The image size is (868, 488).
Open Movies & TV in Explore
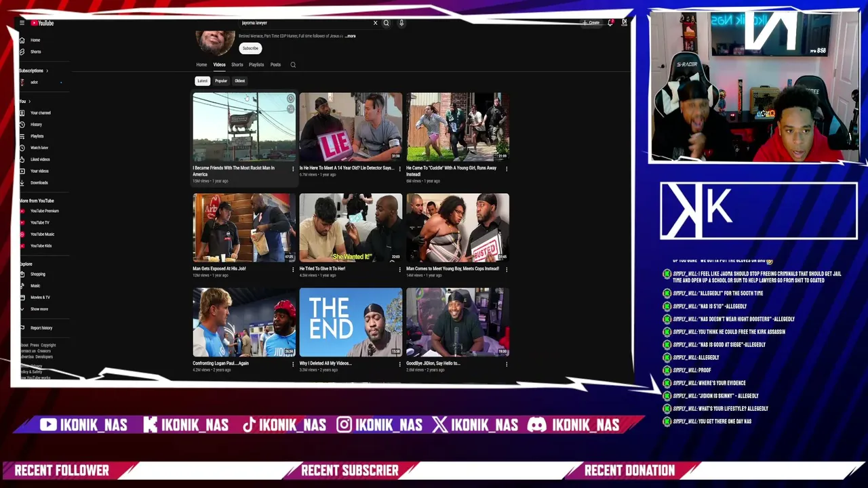pos(40,297)
